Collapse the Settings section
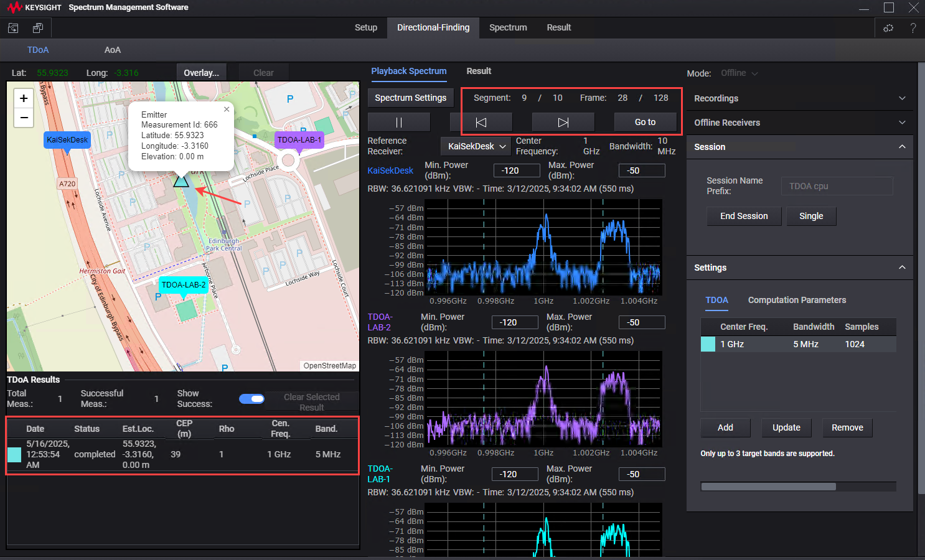This screenshot has height=560, width=925. pos(800,268)
